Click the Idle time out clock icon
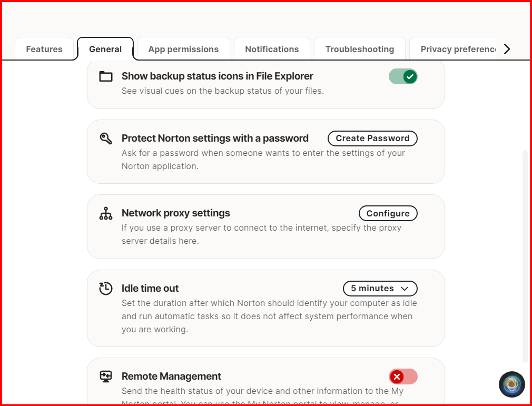This screenshot has width=532, height=406. click(106, 289)
